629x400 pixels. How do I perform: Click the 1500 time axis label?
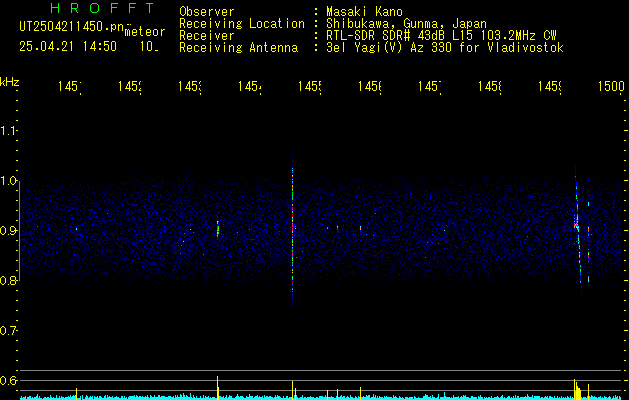611,86
